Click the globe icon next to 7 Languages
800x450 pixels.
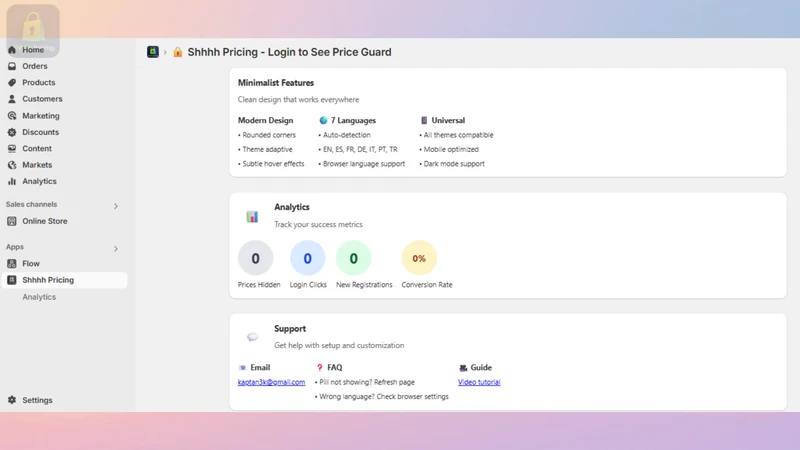coord(323,120)
